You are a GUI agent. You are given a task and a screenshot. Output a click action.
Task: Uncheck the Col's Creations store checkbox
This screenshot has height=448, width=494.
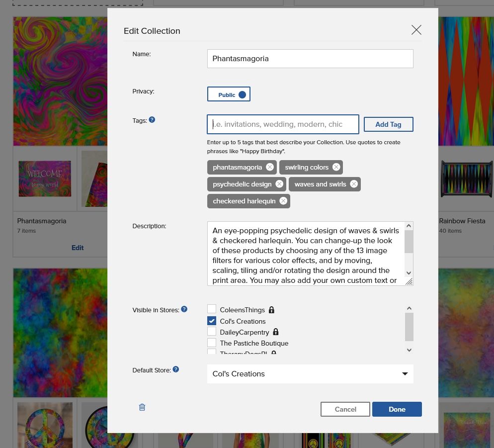212,321
